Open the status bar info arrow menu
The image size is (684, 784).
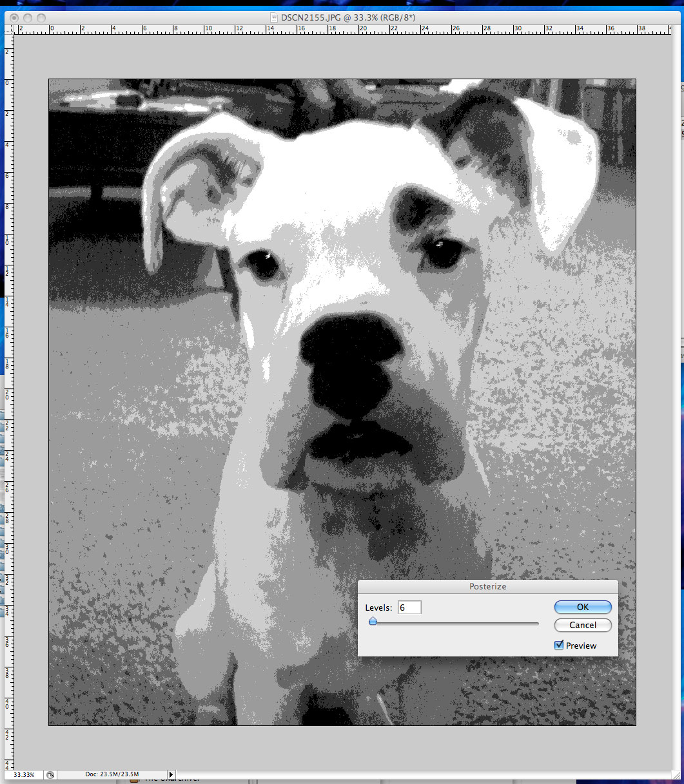171,774
